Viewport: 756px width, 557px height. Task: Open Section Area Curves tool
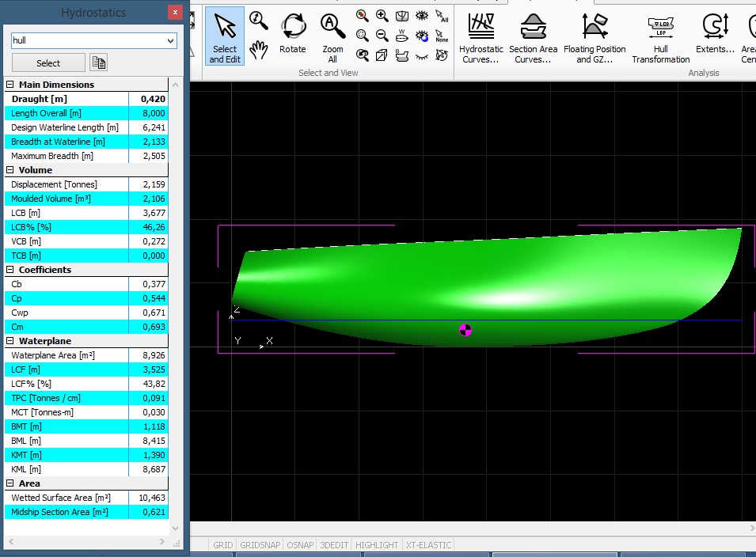[x=533, y=37]
